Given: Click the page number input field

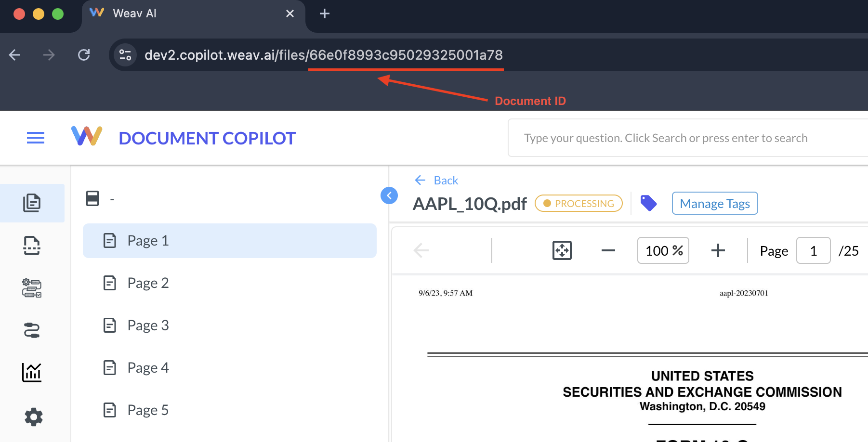Looking at the screenshot, I should (x=814, y=250).
